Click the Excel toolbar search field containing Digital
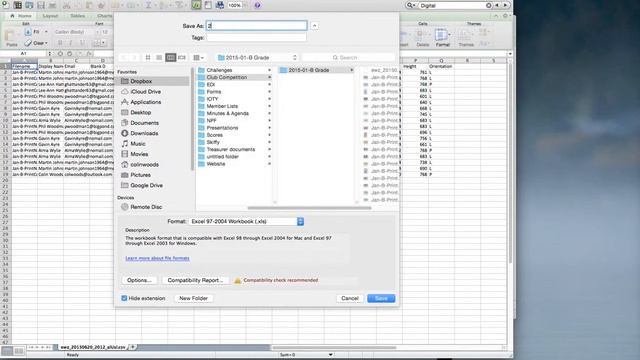640x360 pixels. (x=455, y=5)
